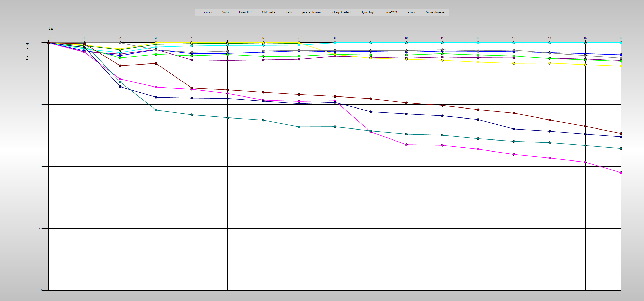The height and width of the screenshot is (301, 644).
Task: Click the Kallli legend entry
Action: 285,12
